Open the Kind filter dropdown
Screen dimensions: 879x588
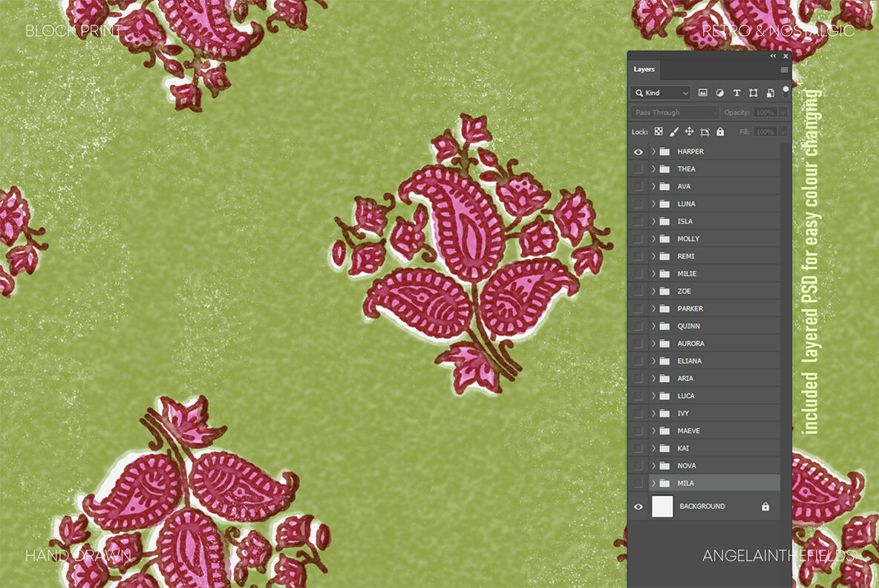coord(660,93)
